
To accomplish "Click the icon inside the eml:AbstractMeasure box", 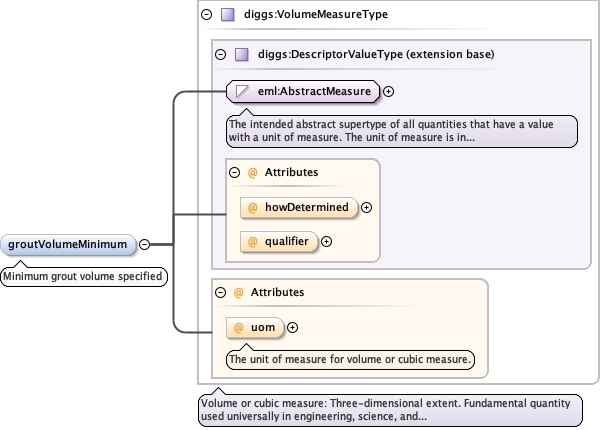I will [x=241, y=91].
